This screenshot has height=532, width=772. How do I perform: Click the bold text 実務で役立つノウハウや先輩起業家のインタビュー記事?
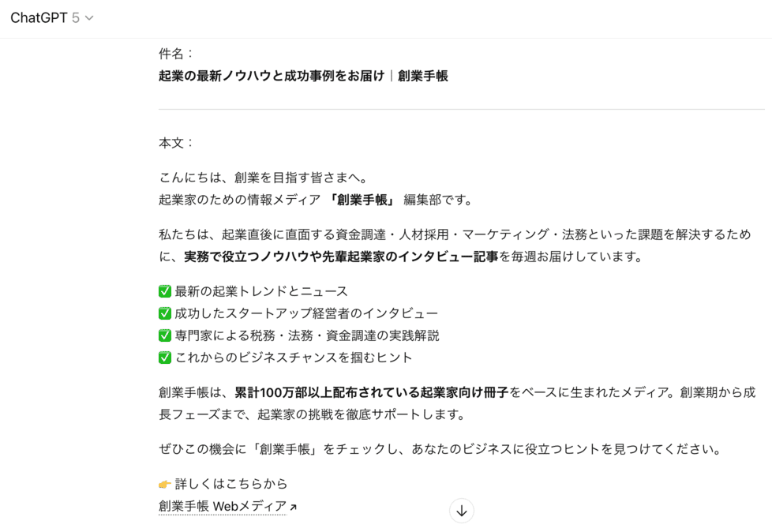[x=341, y=257]
